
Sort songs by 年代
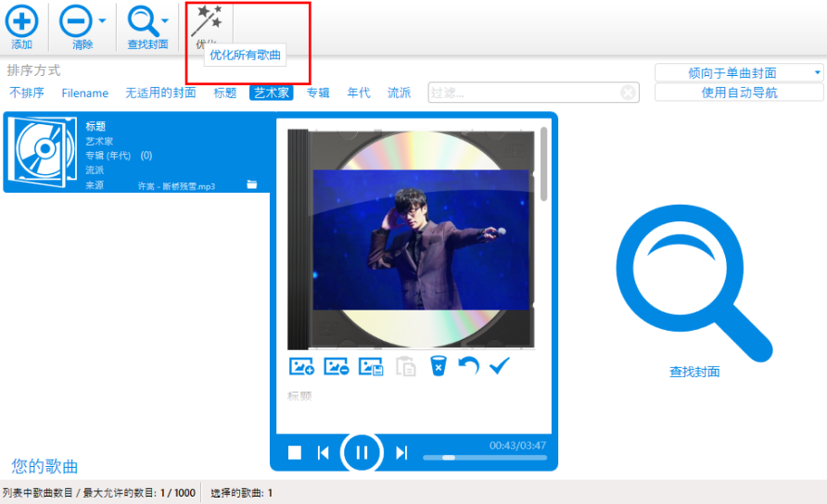click(x=359, y=93)
